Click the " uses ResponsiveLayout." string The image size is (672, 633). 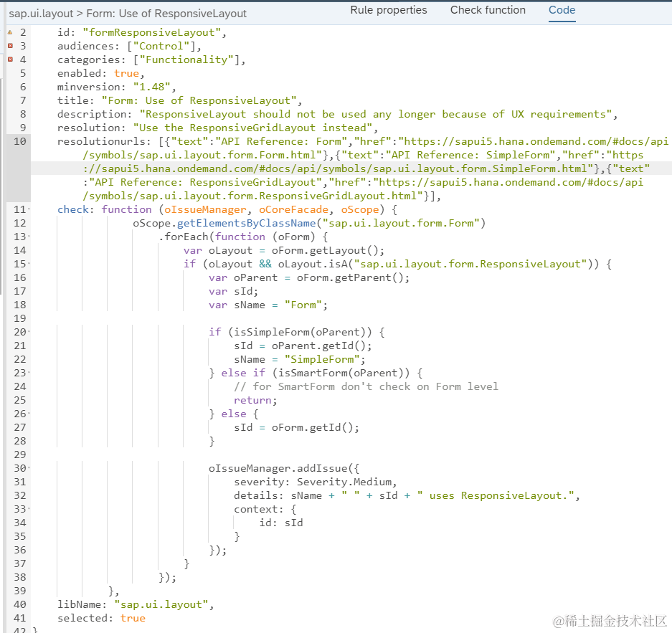(x=496, y=496)
